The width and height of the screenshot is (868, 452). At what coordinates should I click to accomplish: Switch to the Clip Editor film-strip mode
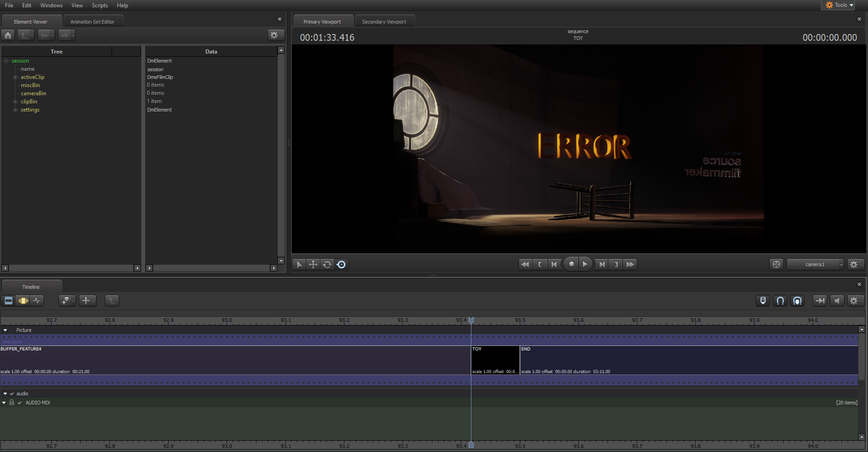click(9, 301)
